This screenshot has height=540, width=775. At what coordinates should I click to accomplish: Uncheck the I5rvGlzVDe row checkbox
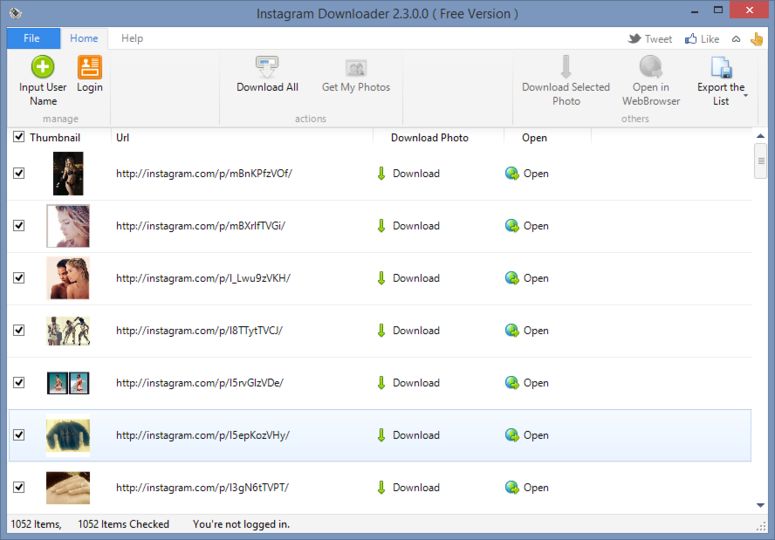tap(19, 383)
